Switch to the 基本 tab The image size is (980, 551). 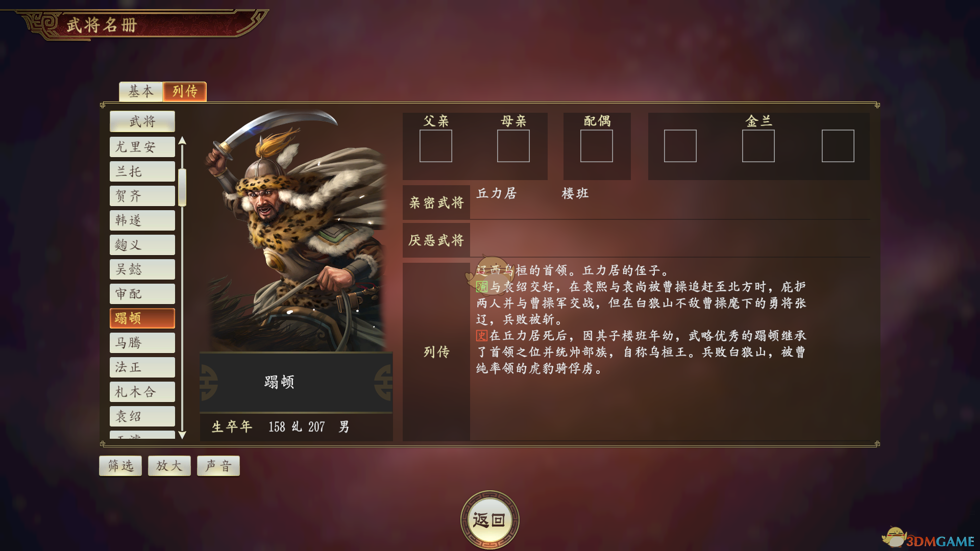pos(141,91)
